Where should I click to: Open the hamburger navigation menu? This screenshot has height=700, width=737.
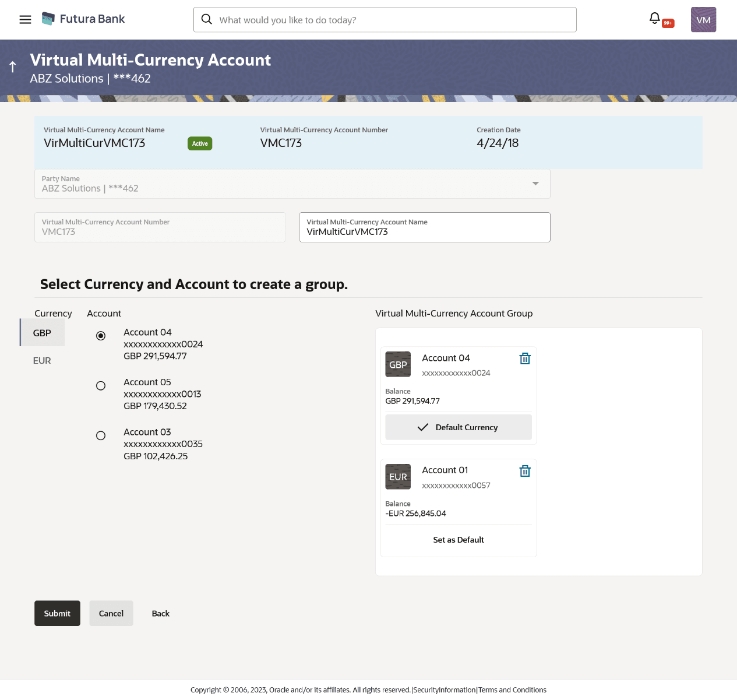24,19
